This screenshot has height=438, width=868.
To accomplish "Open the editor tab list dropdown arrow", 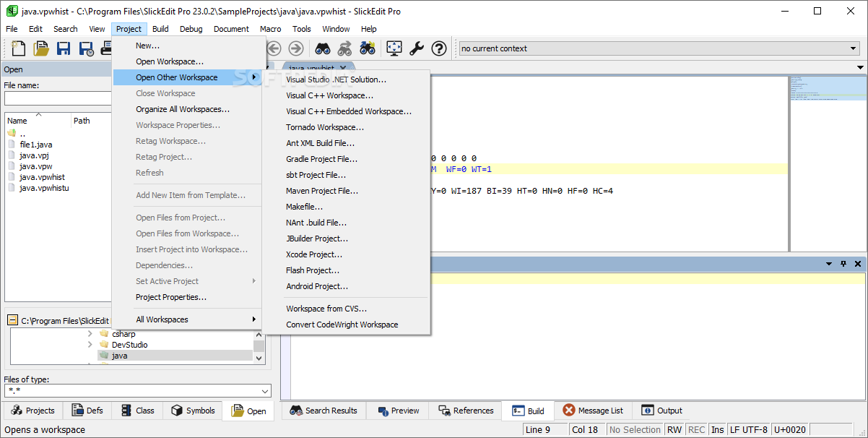I will click(x=860, y=68).
